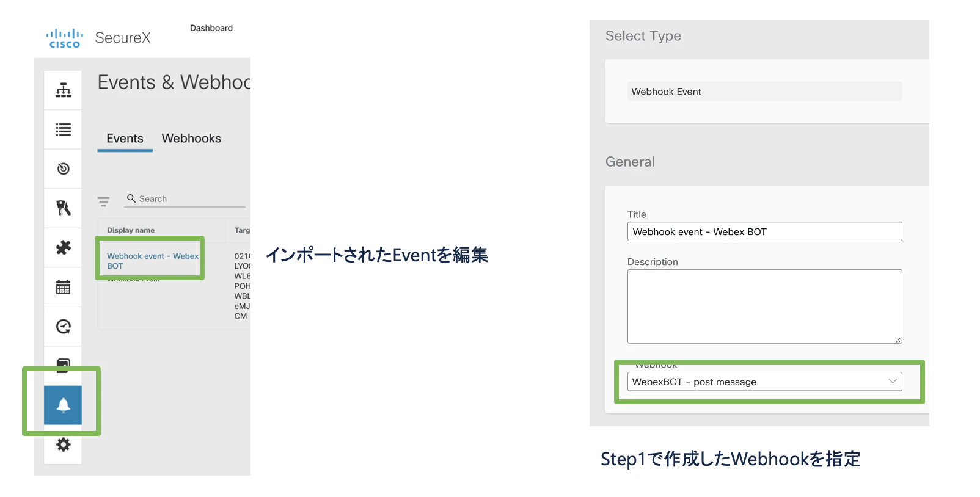Open the gauge metrics sidebar icon
Screen dimensions: 980x497
tap(64, 327)
